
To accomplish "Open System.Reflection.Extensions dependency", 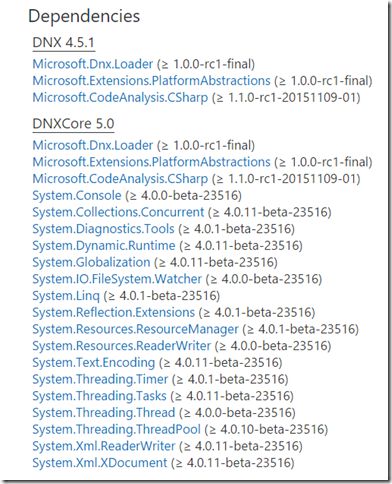I will coord(114,312).
